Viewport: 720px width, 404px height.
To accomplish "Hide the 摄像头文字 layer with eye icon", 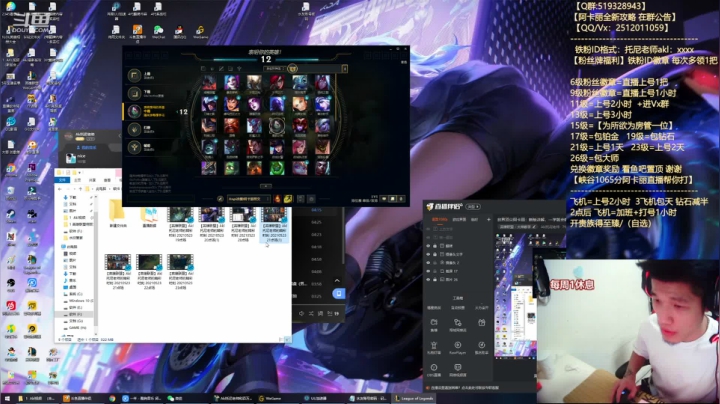I will tap(428, 254).
